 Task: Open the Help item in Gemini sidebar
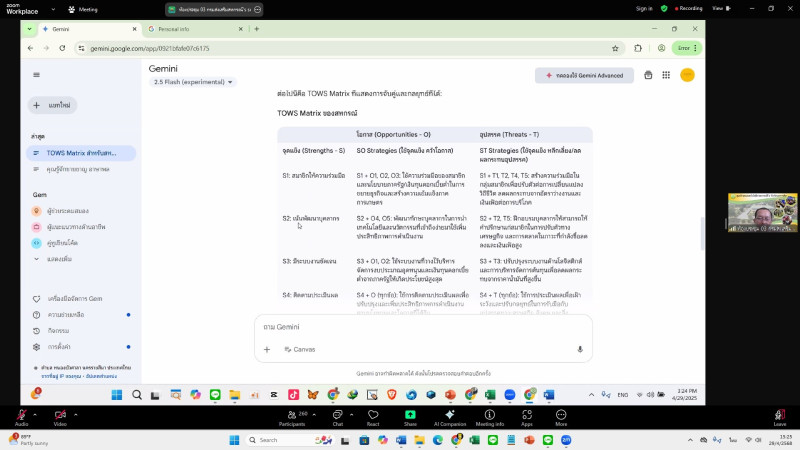(65, 315)
